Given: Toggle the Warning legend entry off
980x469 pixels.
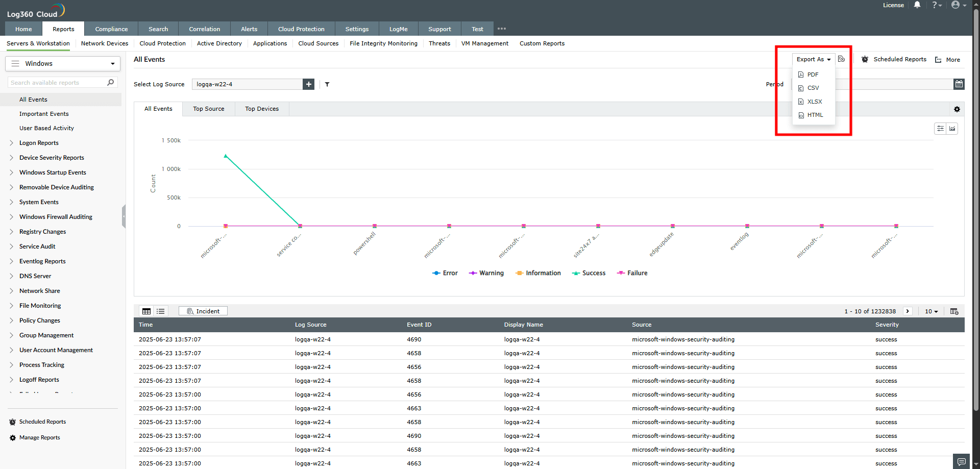Looking at the screenshot, I should [x=486, y=273].
